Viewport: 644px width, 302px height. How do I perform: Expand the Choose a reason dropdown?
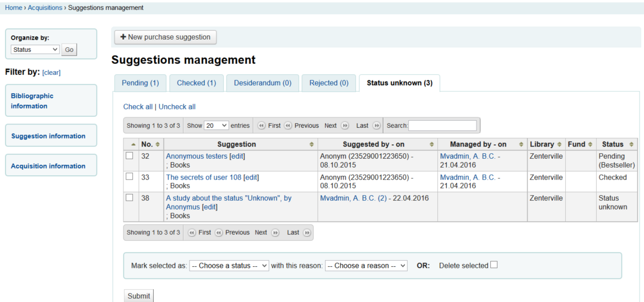coord(366,266)
